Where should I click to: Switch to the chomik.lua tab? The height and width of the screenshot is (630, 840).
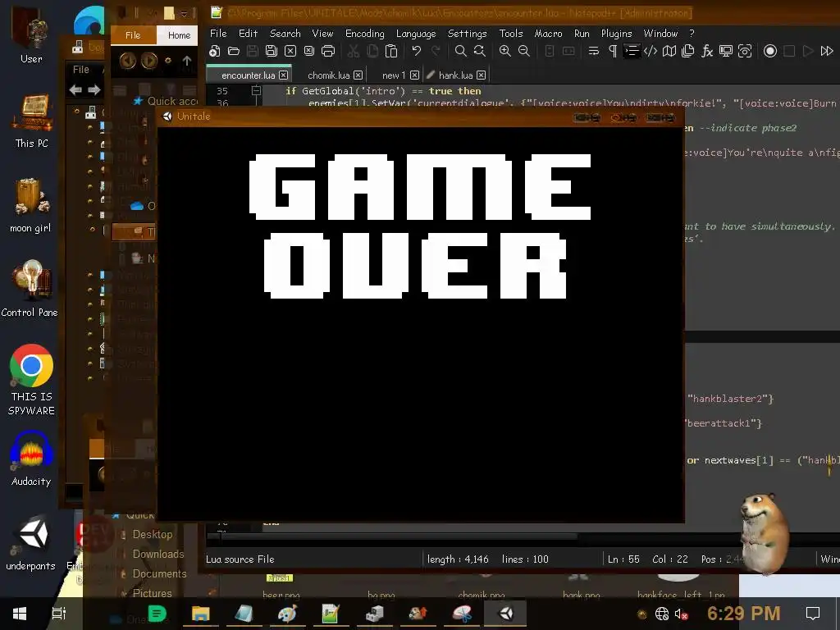[x=328, y=75]
